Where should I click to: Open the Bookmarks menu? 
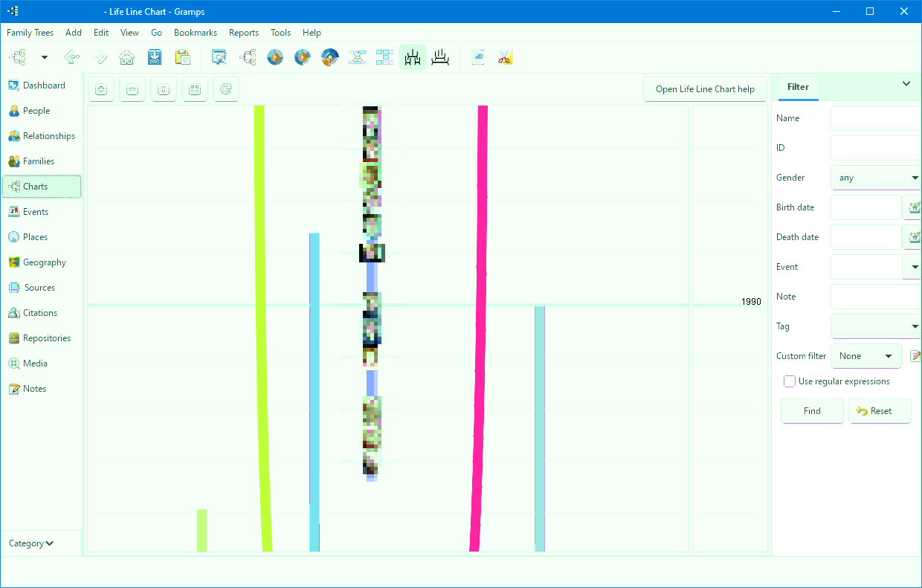tap(196, 33)
